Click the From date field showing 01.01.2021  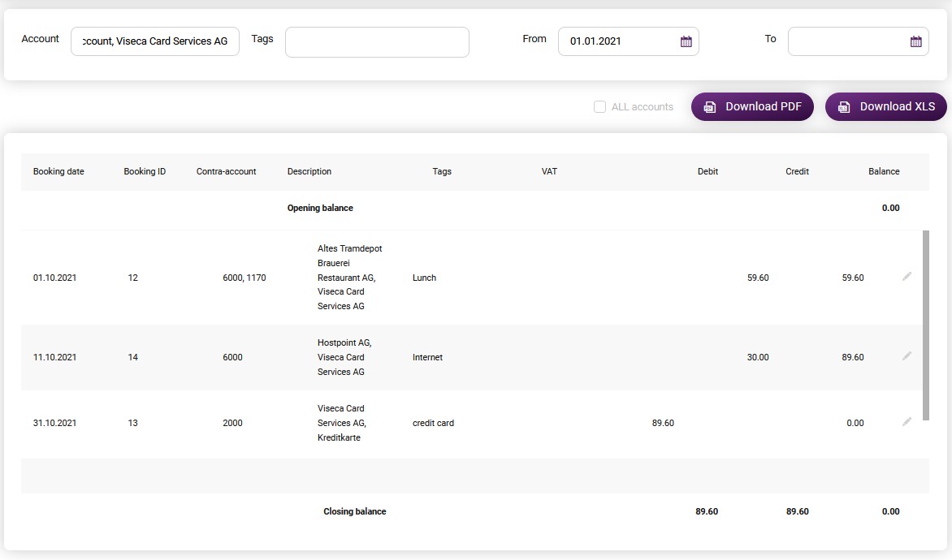(x=629, y=41)
